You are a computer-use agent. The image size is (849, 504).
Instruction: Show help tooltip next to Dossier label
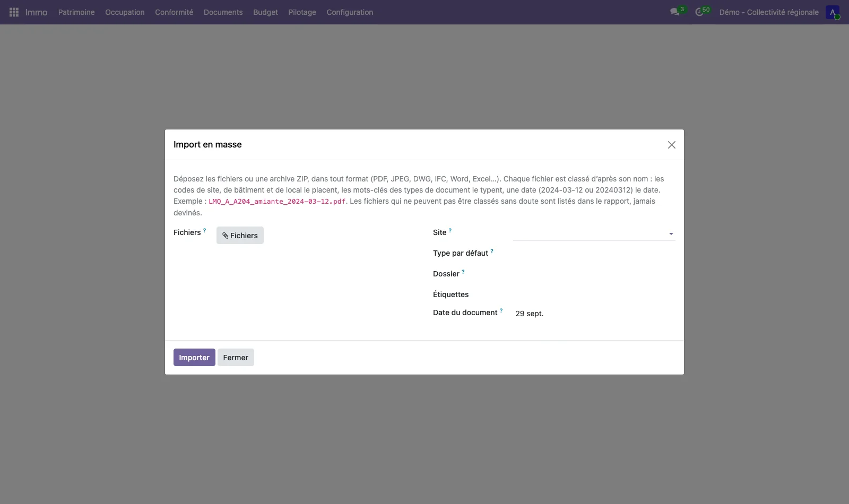pos(463,272)
